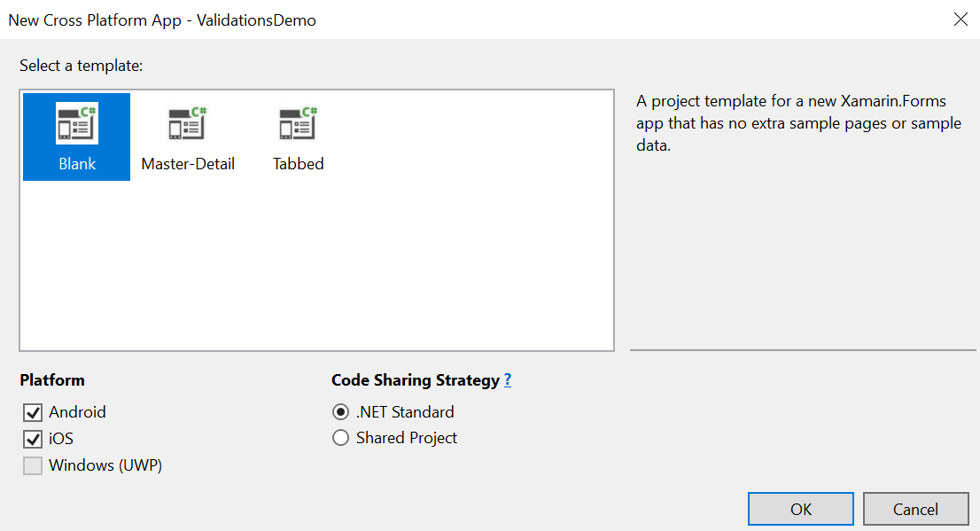Choose the Shared Project radio button
Viewport: 980px width, 531px height.
click(340, 438)
